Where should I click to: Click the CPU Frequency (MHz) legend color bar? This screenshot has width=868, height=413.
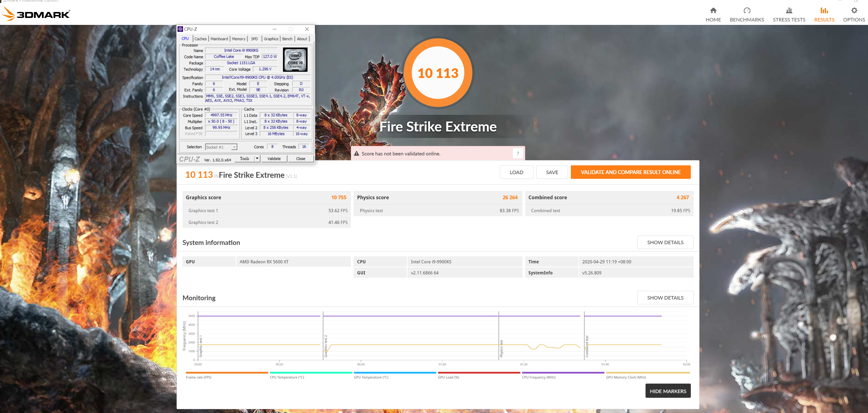(563, 373)
